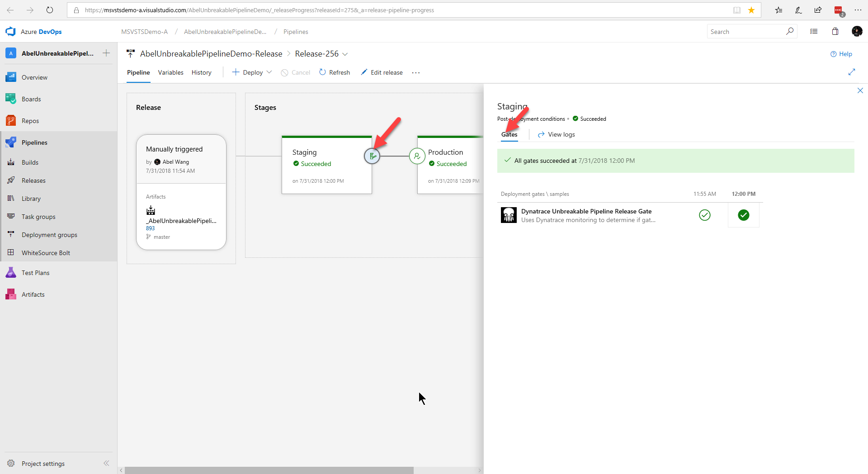Click the search magnifier icon
This screenshot has height=474, width=868.
click(790, 31)
